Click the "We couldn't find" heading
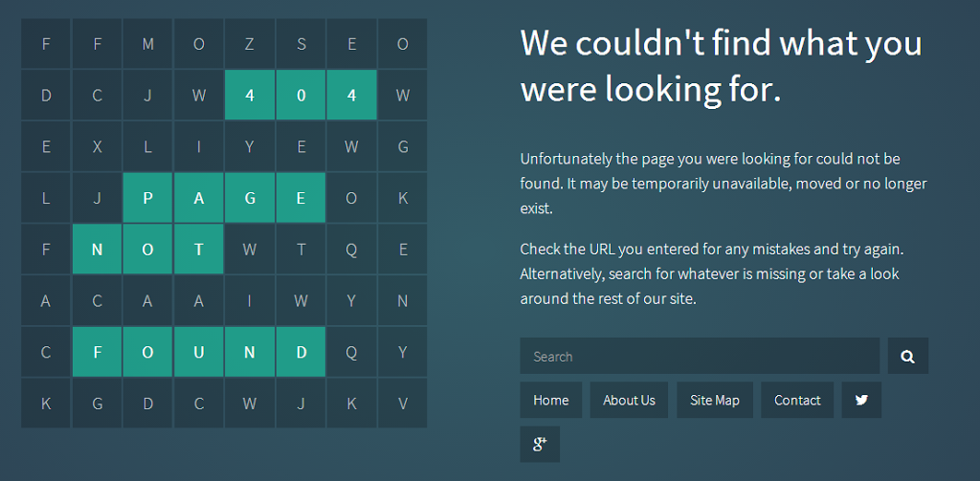 (721, 66)
